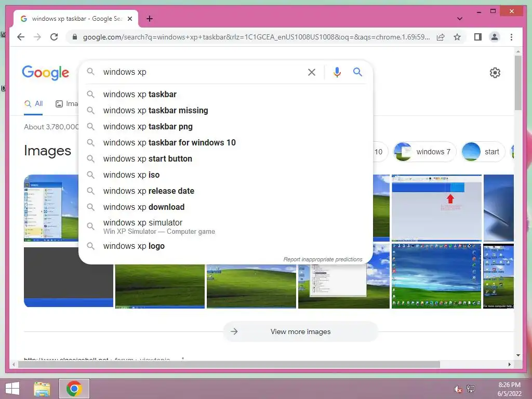Click the horizontal scrollbar thumb
Image resolution: width=532 pixels, height=399 pixels.
229,364
